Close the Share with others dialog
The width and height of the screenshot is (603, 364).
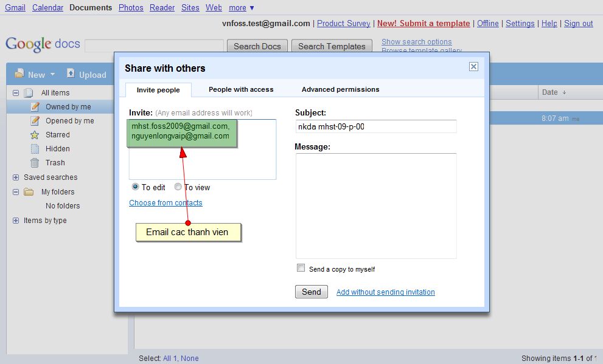(473, 67)
